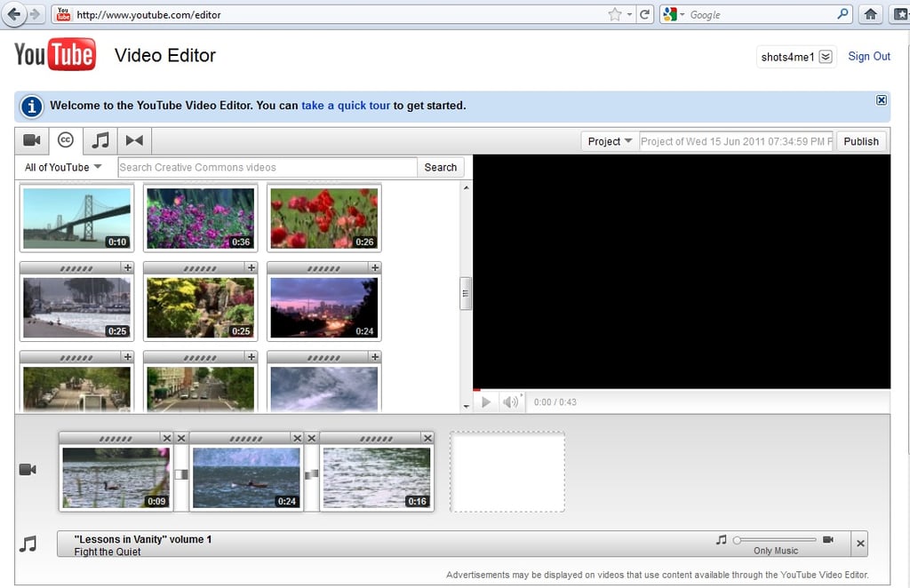Click the Publish button

pos(860,140)
